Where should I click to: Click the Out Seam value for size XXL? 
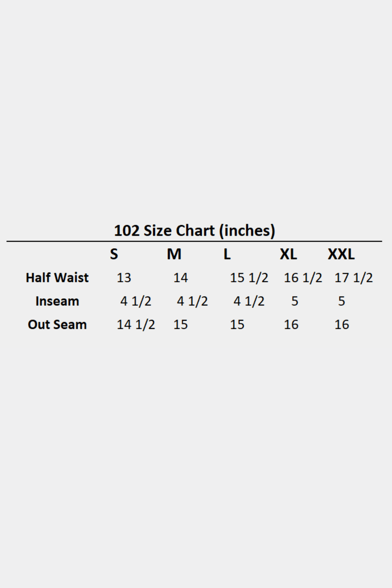pyautogui.click(x=341, y=325)
